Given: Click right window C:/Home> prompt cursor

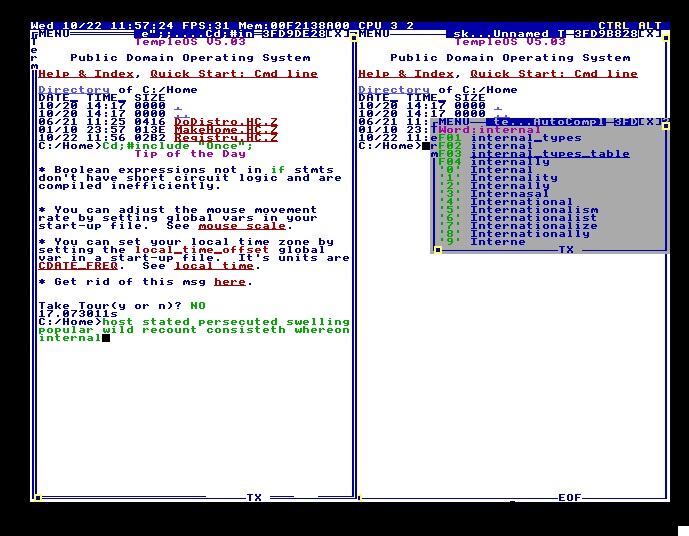Looking at the screenshot, I should coord(426,146).
